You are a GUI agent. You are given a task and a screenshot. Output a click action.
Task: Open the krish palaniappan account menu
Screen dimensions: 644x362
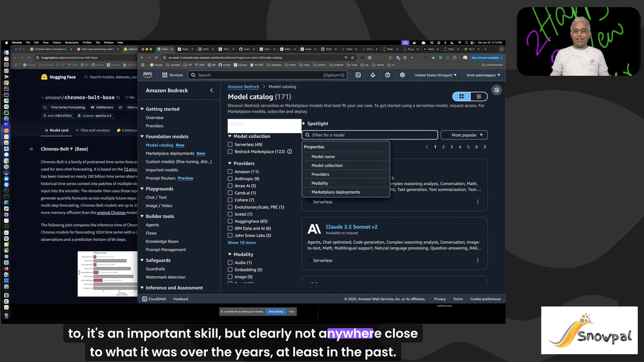(x=483, y=75)
